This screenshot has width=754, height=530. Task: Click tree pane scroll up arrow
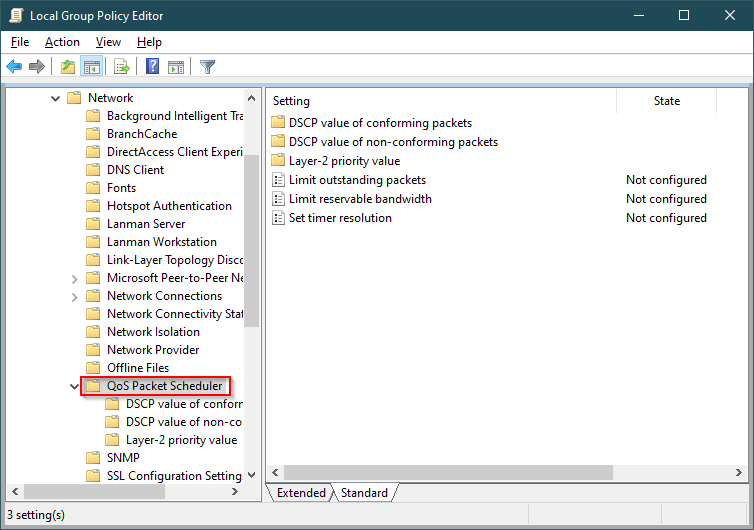251,98
